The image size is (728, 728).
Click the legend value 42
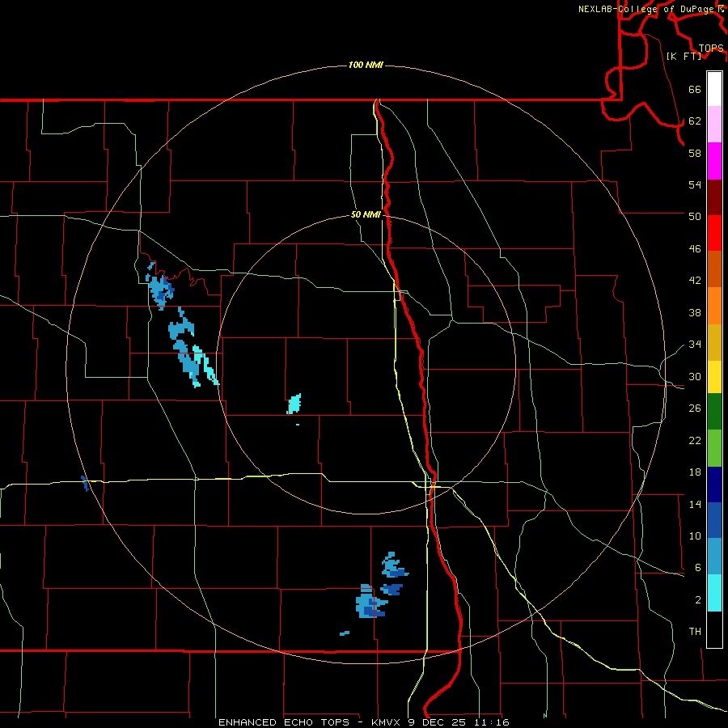pos(695,281)
